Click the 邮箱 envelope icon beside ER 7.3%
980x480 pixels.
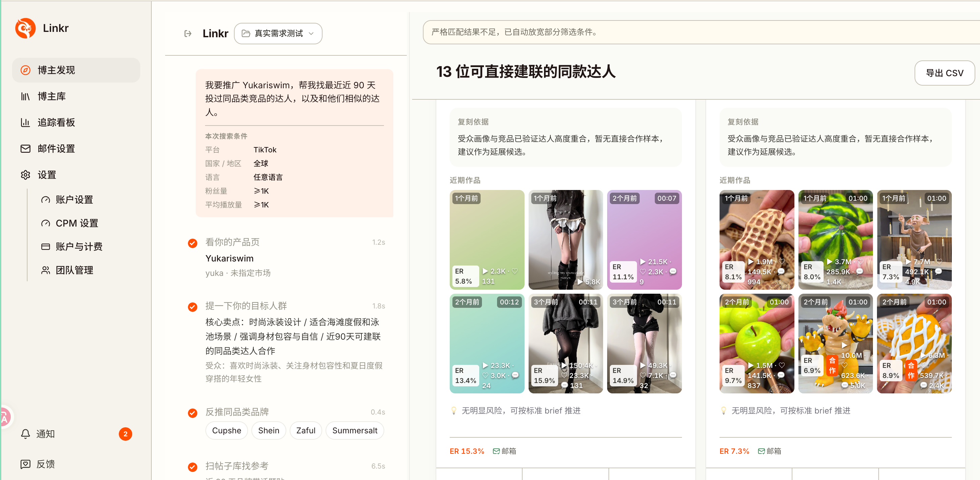(761, 451)
